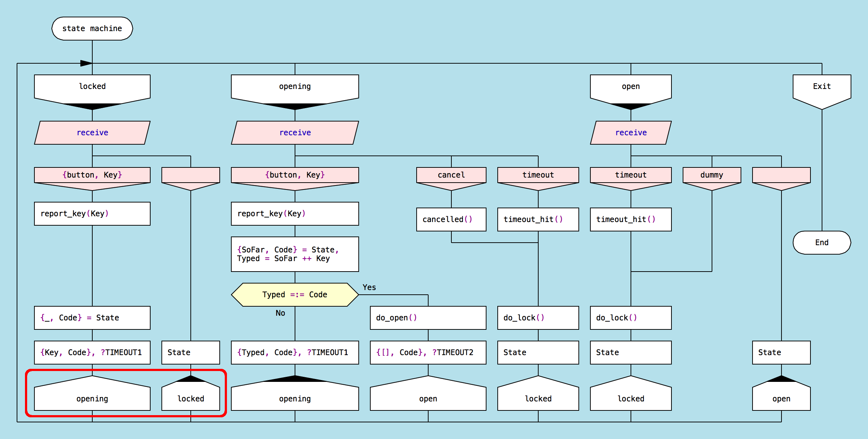Click the '{SoFar, Code} = State' box
868x439 pixels.
click(x=295, y=254)
